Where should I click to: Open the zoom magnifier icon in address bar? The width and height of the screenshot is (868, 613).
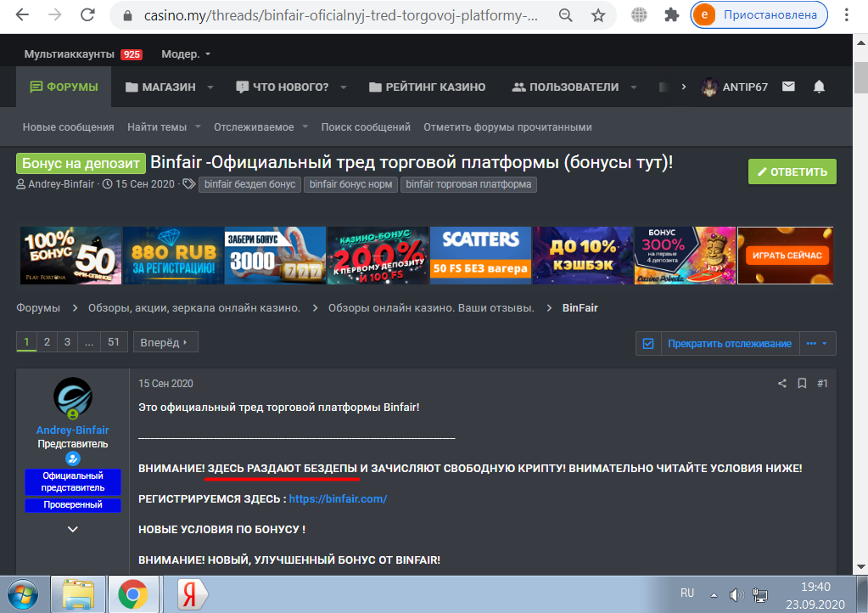565,15
